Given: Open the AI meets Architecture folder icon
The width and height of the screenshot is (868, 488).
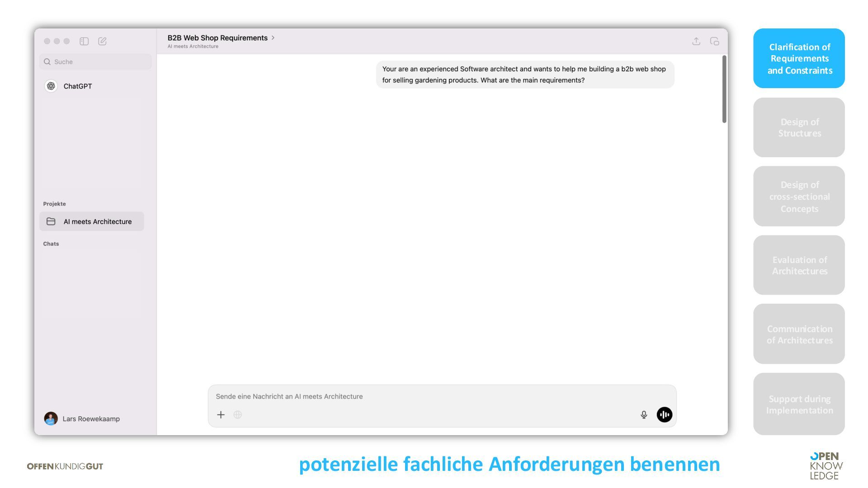Looking at the screenshot, I should (x=51, y=221).
